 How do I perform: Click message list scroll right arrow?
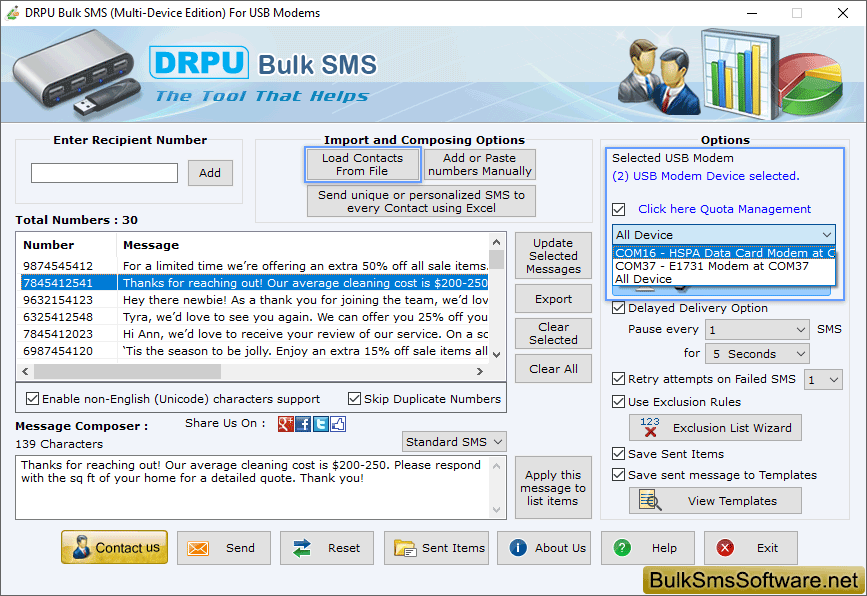pyautogui.click(x=479, y=372)
